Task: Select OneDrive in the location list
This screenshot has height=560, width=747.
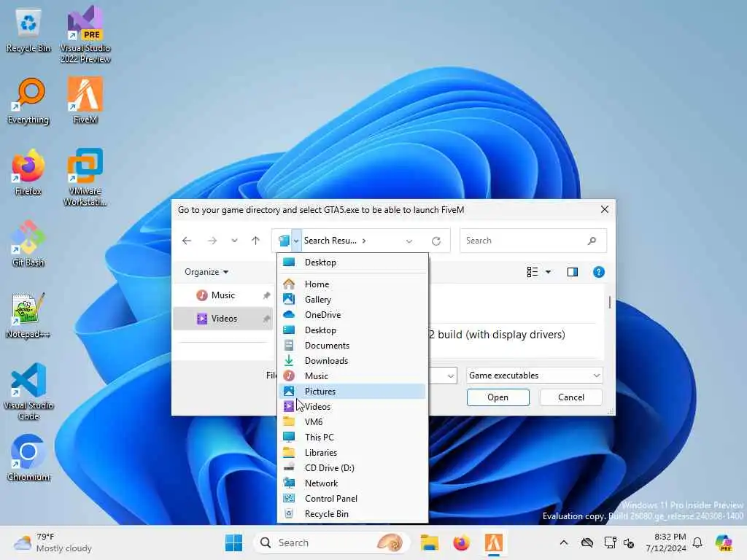Action: coord(352,315)
